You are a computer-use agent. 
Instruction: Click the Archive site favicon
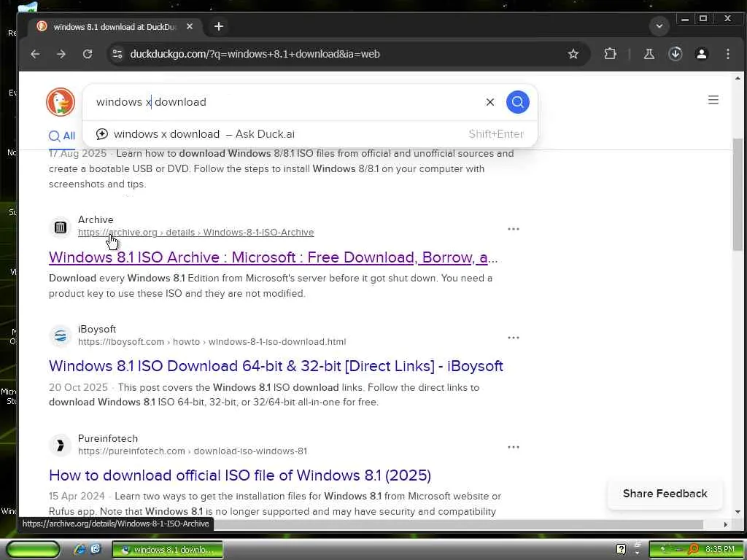pyautogui.click(x=60, y=227)
